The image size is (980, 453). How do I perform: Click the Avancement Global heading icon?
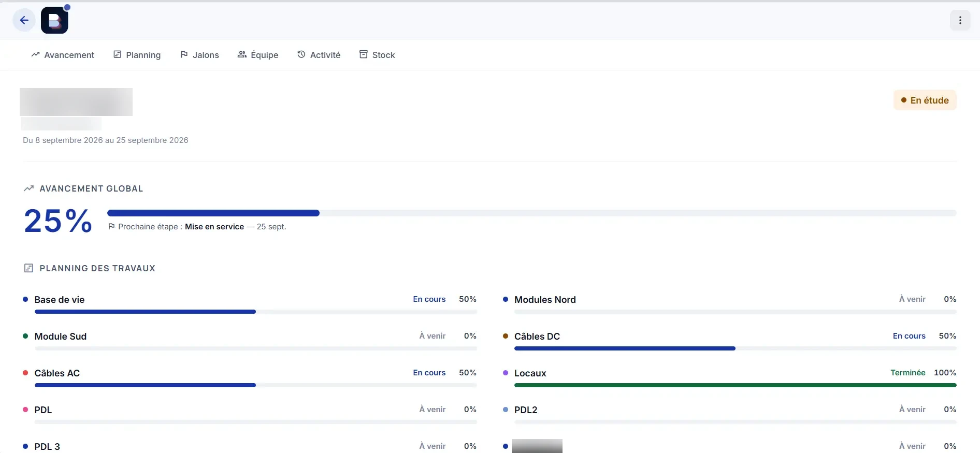(28, 188)
